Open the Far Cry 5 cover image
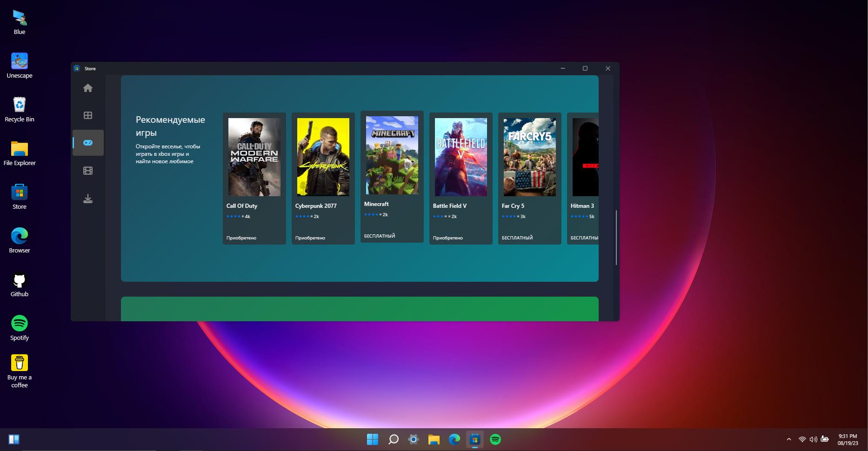 [x=530, y=157]
